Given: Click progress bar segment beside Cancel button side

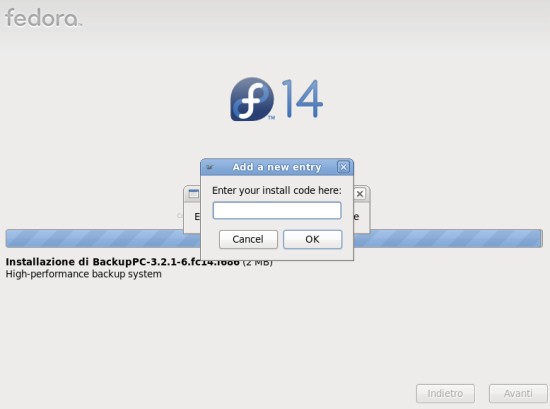Looking at the screenshot, I should [103, 239].
